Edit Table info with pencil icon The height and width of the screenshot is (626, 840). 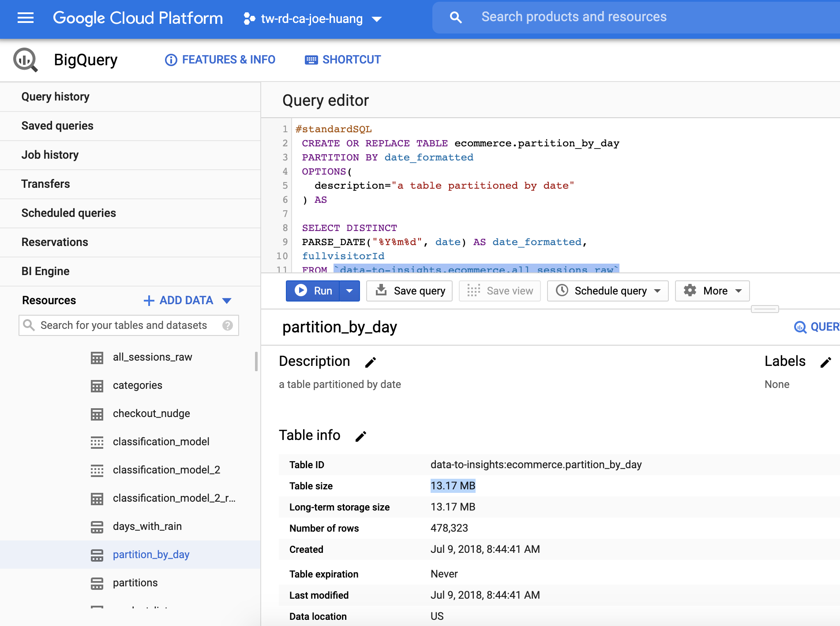[361, 436]
